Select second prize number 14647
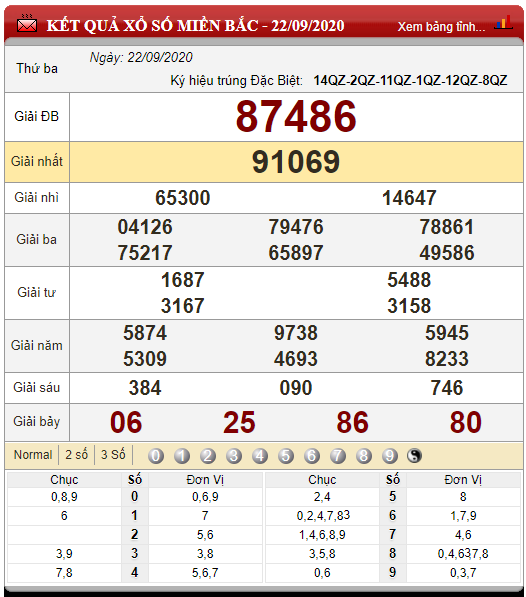The height and width of the screenshot is (597, 526). (409, 198)
